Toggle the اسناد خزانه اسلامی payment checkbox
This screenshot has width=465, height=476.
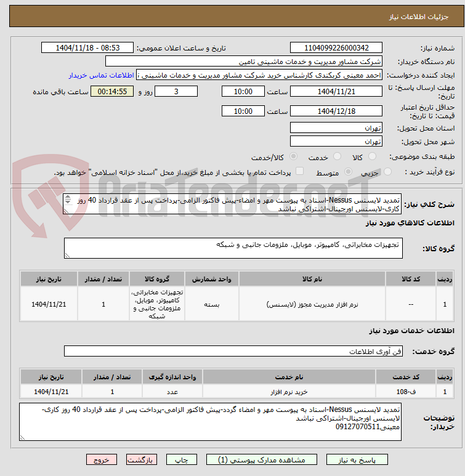(299, 171)
